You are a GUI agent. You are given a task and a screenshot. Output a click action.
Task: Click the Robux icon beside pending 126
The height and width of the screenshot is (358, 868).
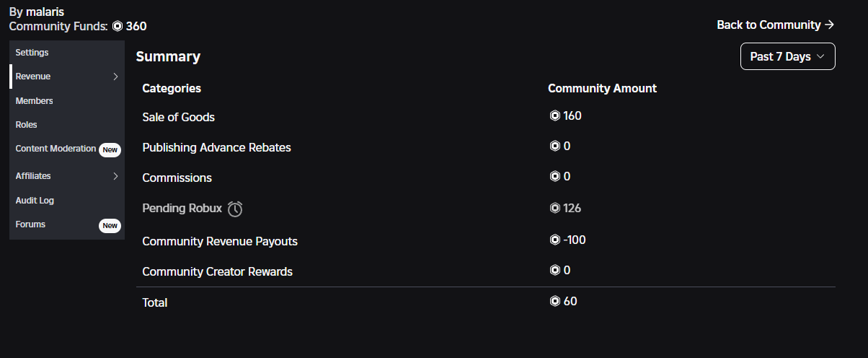click(554, 208)
